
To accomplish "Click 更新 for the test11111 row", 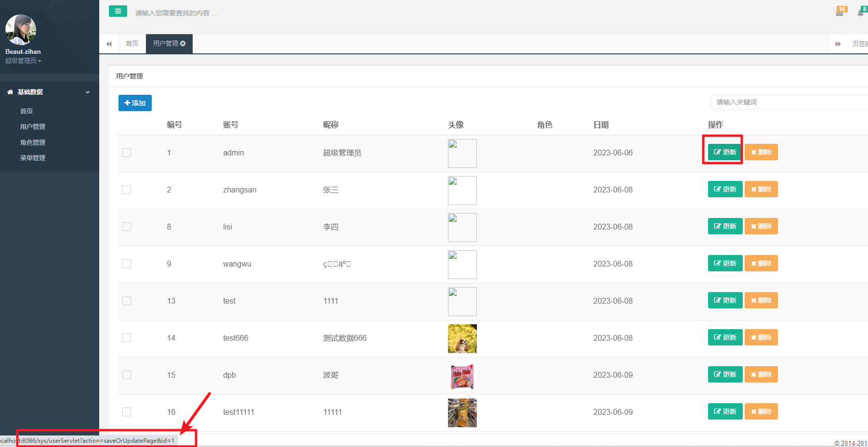I will pos(725,411).
